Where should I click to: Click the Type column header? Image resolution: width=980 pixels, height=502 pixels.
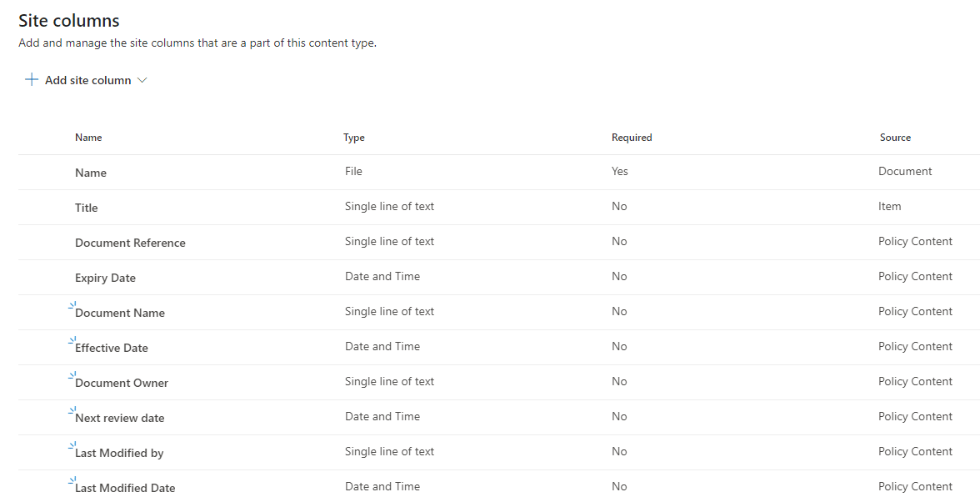point(354,138)
